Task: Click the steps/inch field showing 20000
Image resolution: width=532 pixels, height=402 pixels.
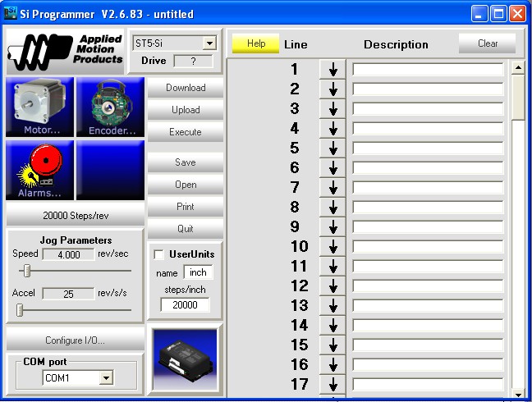Action: 185,304
